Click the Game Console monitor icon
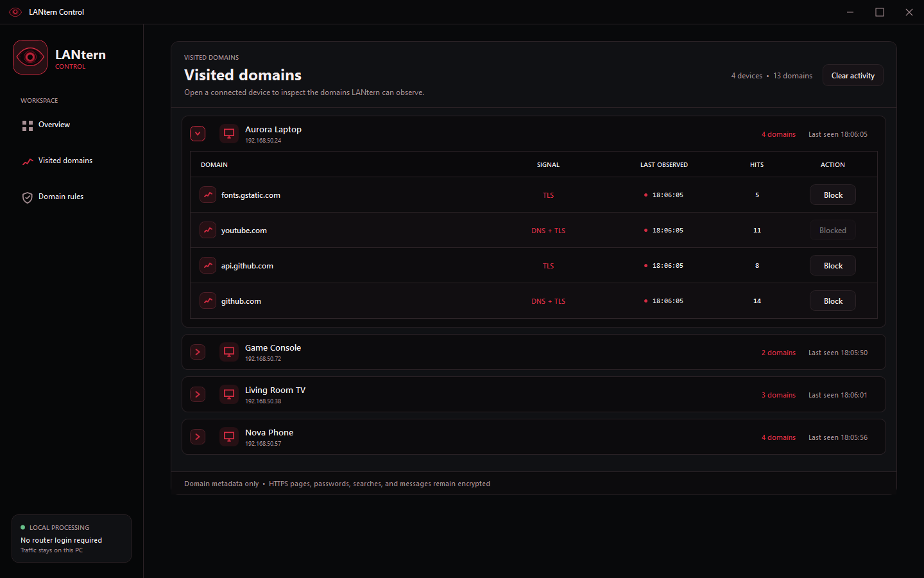Viewport: 924px width, 578px height. (x=229, y=352)
